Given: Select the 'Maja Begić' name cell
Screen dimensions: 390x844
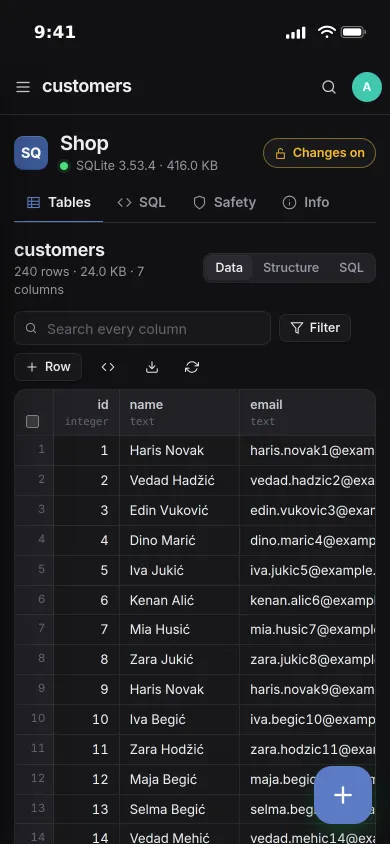Looking at the screenshot, I should (179, 779).
